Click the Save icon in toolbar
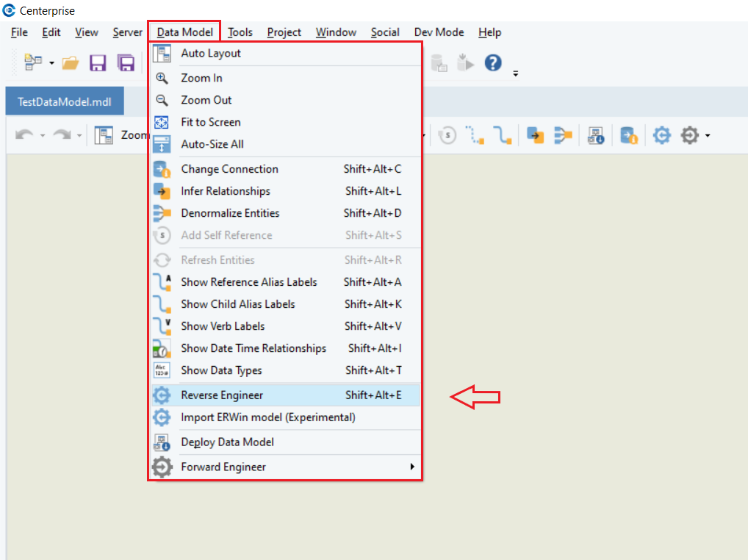 click(98, 63)
